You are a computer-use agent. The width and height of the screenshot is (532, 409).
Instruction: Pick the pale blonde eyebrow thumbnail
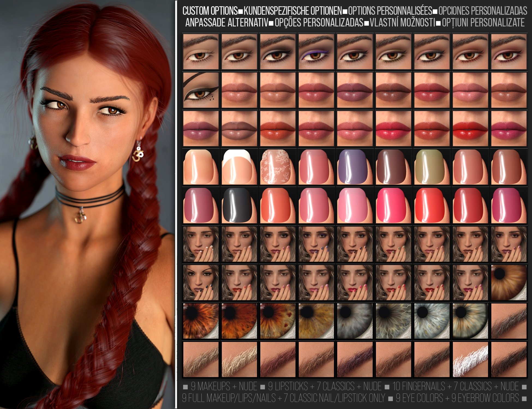pyautogui.click(x=239, y=359)
